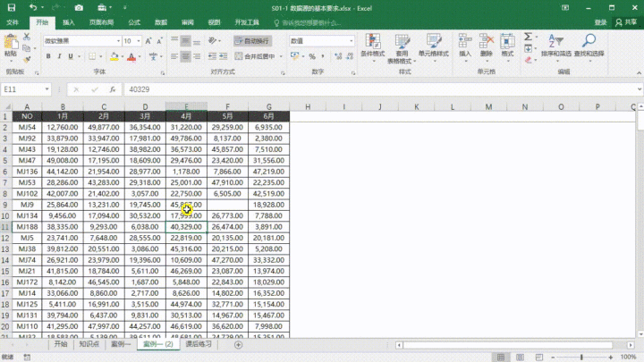The width and height of the screenshot is (644, 362).
Task: Click the camera icon in quick access toolbar
Action: (x=79, y=8)
